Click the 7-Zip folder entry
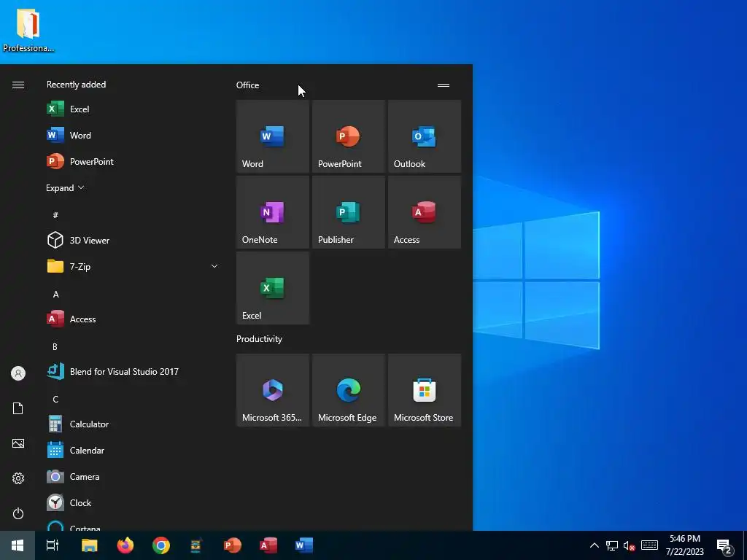The image size is (747, 560). click(133, 267)
